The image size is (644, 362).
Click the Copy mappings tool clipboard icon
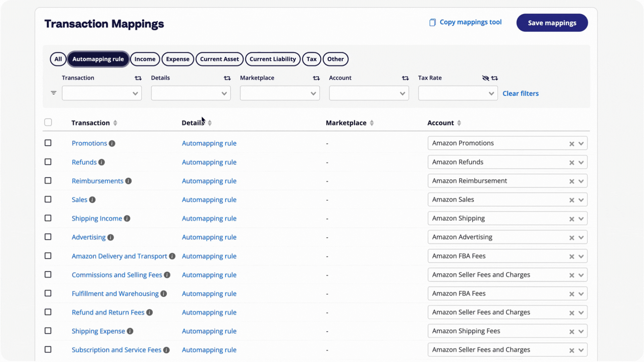[432, 22]
